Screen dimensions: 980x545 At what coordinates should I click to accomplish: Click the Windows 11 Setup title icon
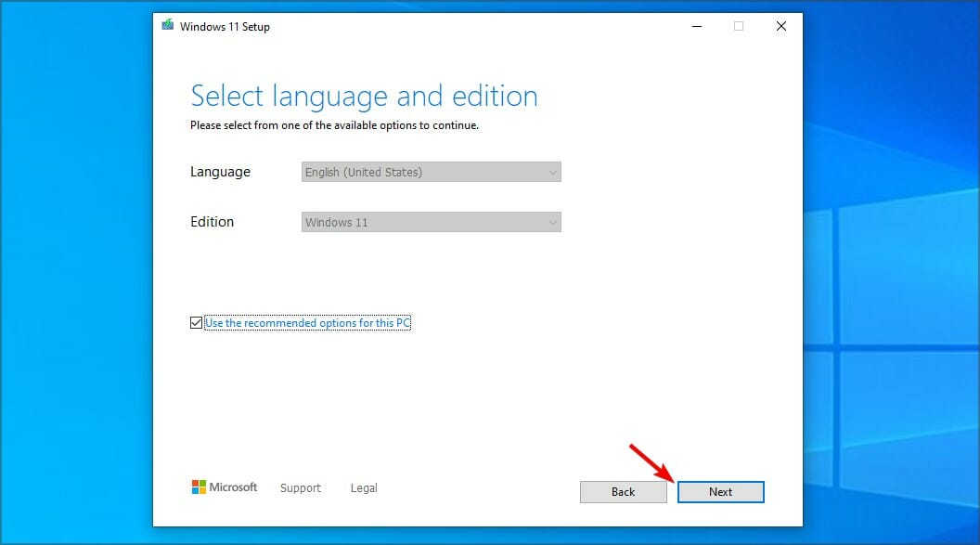click(x=167, y=25)
